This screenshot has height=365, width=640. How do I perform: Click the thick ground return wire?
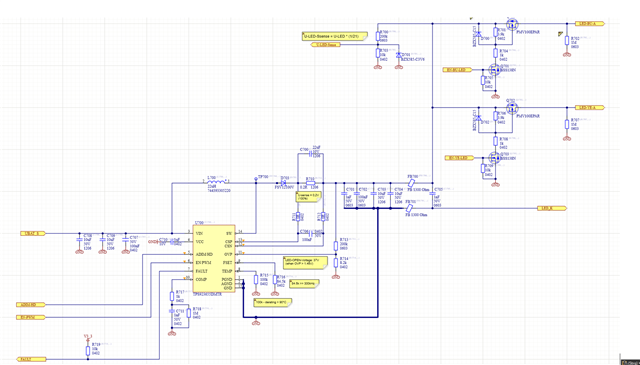[x=310, y=317]
